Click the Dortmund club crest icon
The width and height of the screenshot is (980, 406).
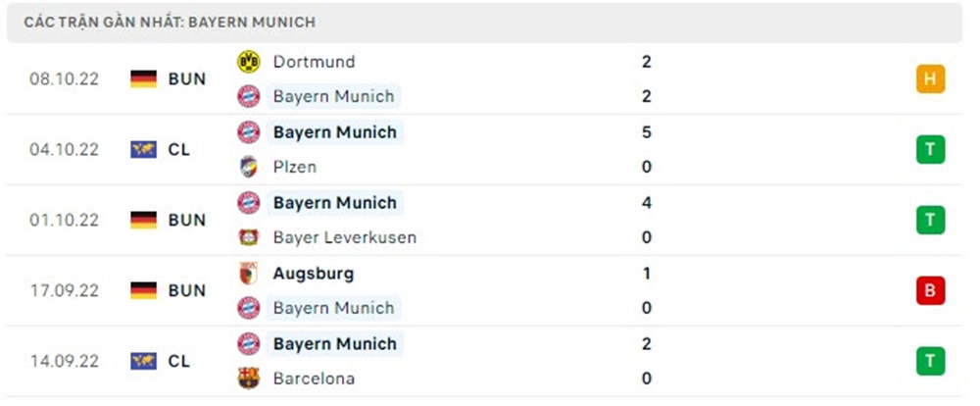[x=249, y=62]
